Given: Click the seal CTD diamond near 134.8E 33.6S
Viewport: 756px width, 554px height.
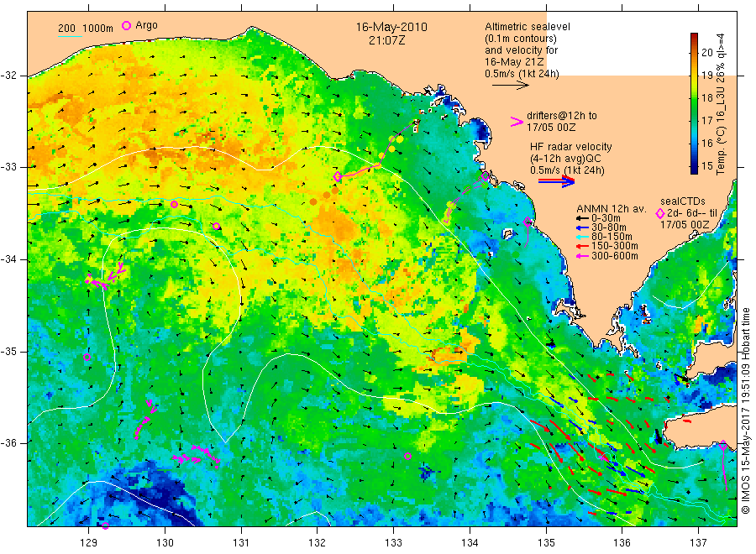Looking at the screenshot, I should point(528,222).
